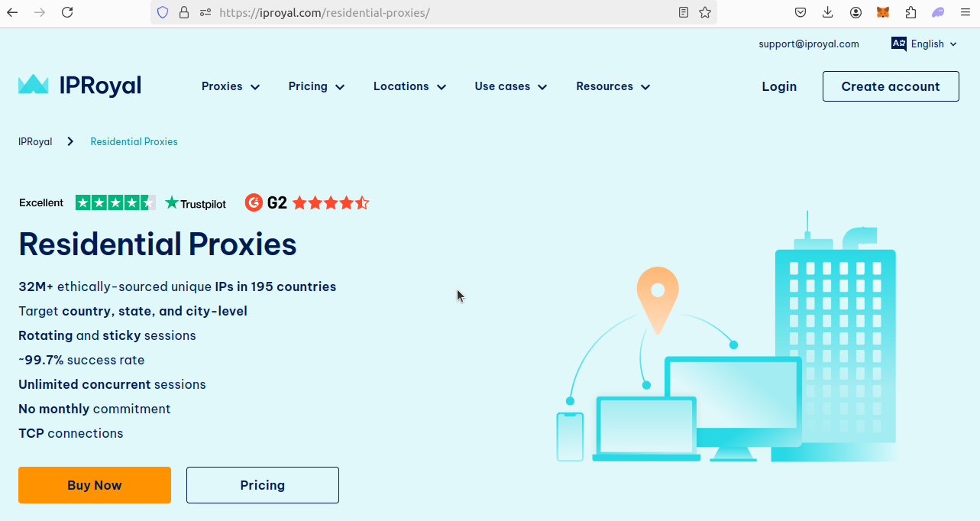Click the city illustration graphic
Viewport: 980px width, 521px height.
pyautogui.click(x=726, y=336)
